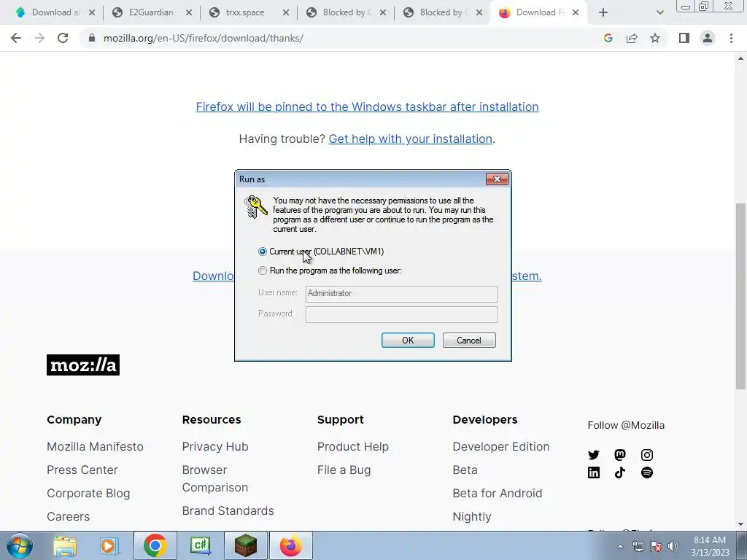Click the Mozilla logo
The image size is (747, 560).
[83, 365]
